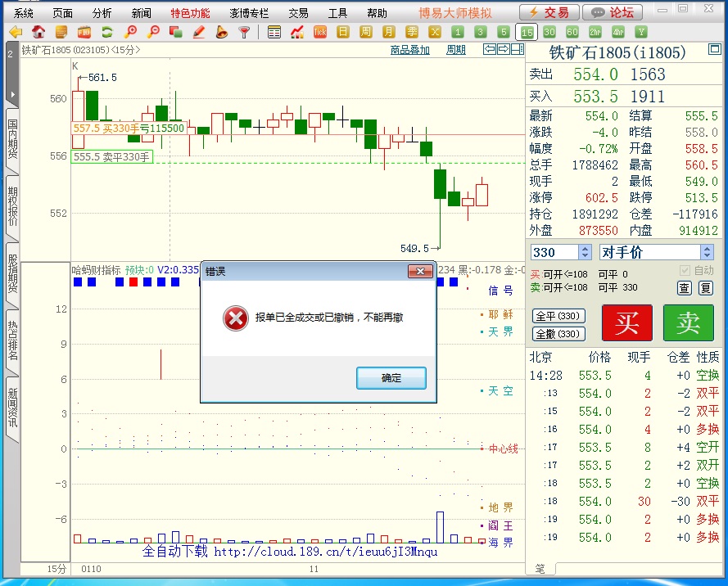Viewport: 728px width, 586px height.
Task: Switch to Tick chart icon
Action: pos(320,32)
